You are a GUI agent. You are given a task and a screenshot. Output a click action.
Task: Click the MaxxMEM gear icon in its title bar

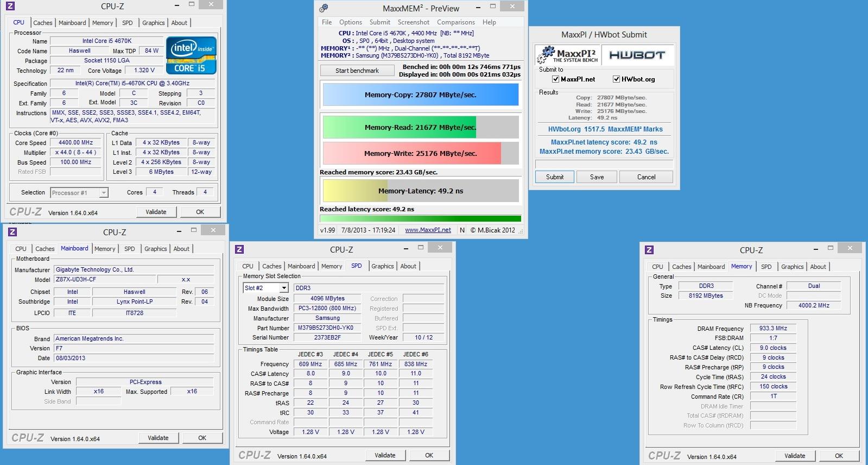click(324, 8)
